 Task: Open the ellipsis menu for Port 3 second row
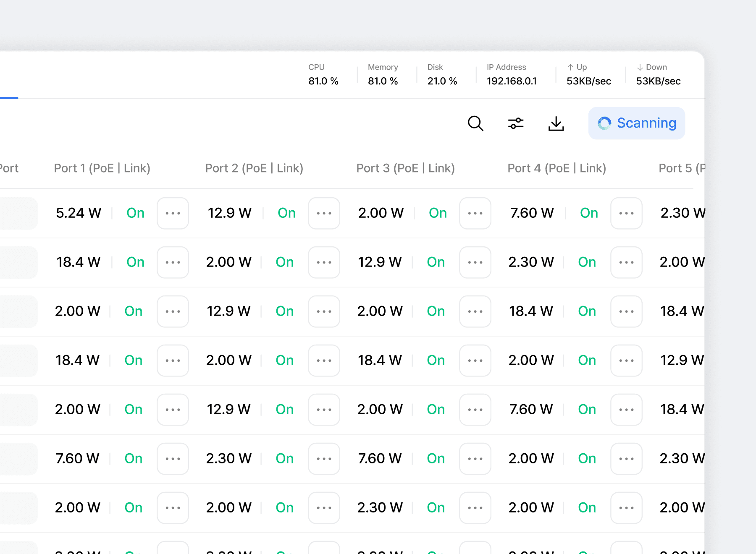point(475,262)
